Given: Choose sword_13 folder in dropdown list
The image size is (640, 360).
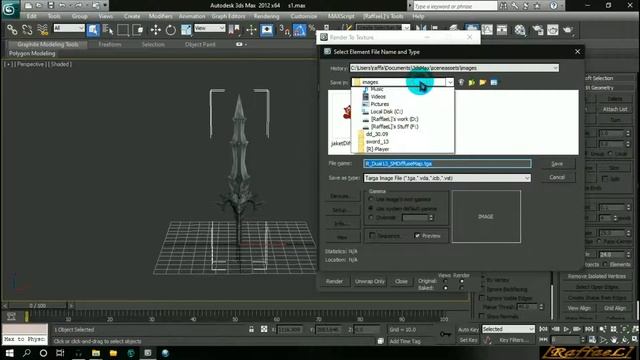Looking at the screenshot, I should (x=377, y=142).
